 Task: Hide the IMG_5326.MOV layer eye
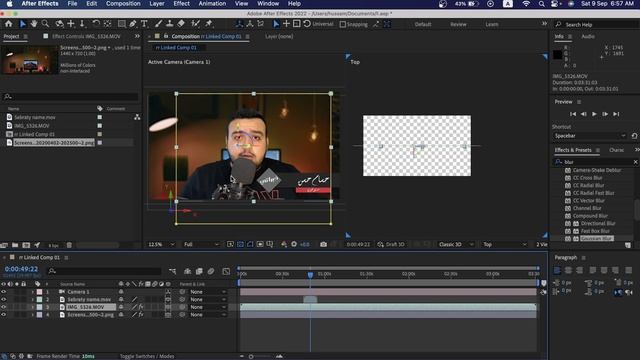click(4, 307)
